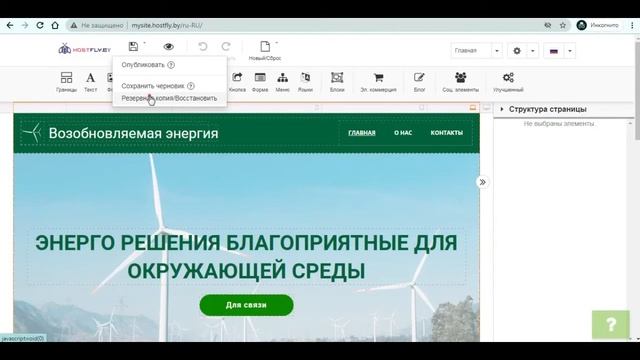Click the Russian flag language button
Screen dimensions: 640x360
tap(554, 51)
